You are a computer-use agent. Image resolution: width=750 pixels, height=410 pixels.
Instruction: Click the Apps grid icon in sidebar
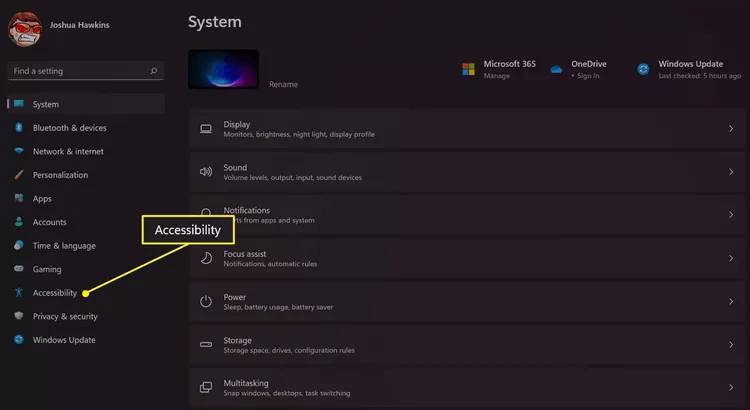[19, 198]
